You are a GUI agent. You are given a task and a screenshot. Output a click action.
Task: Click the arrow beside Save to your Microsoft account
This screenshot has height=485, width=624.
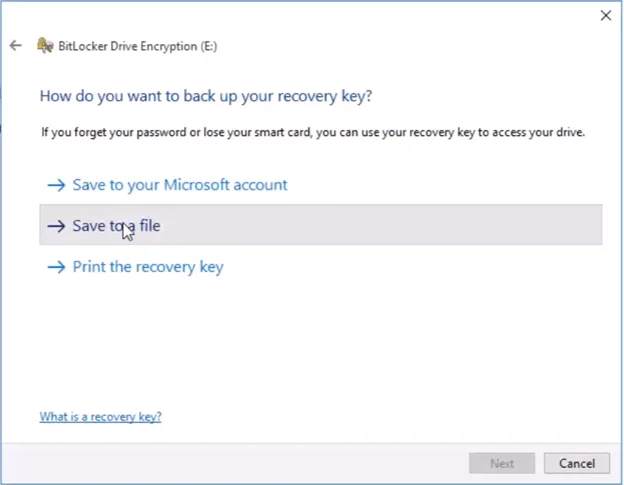[x=56, y=185]
